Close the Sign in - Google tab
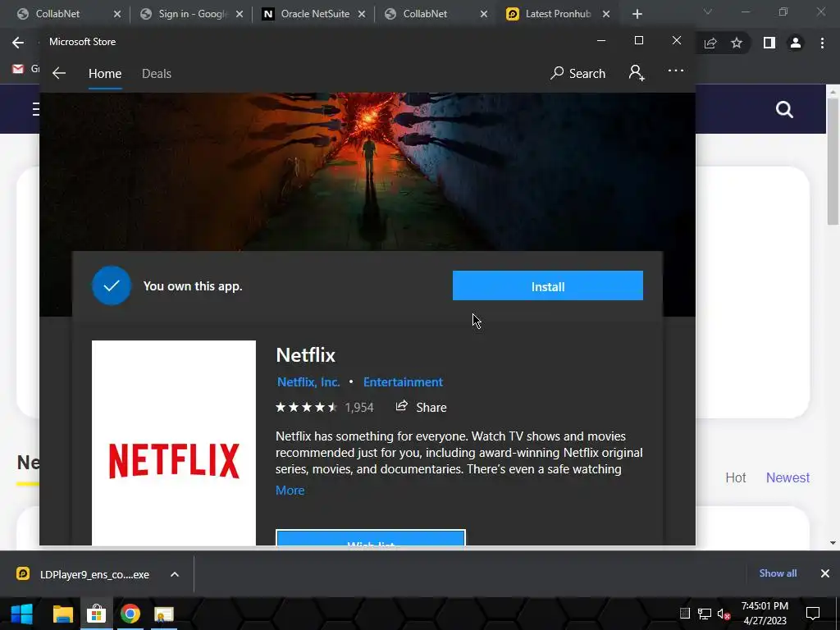 (240, 14)
